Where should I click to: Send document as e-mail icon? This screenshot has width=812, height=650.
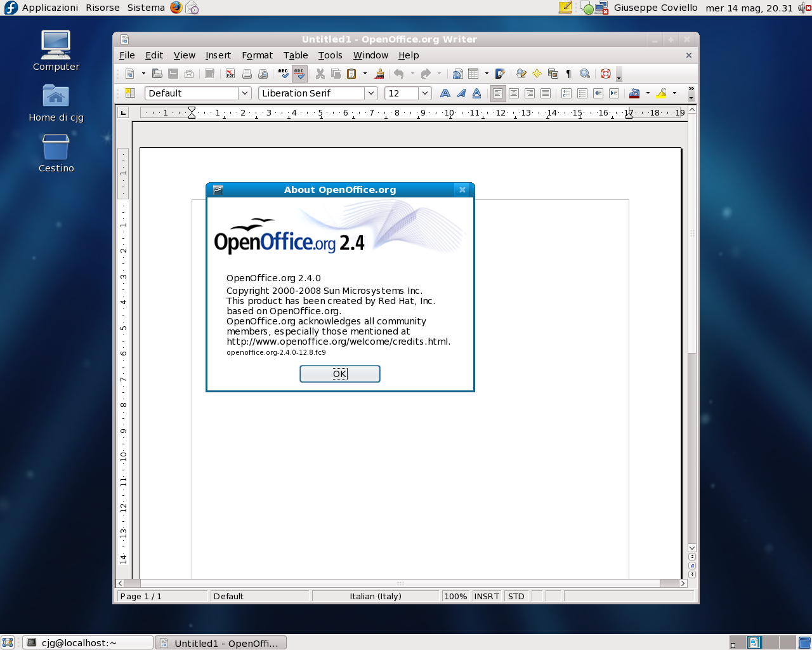pos(189,74)
